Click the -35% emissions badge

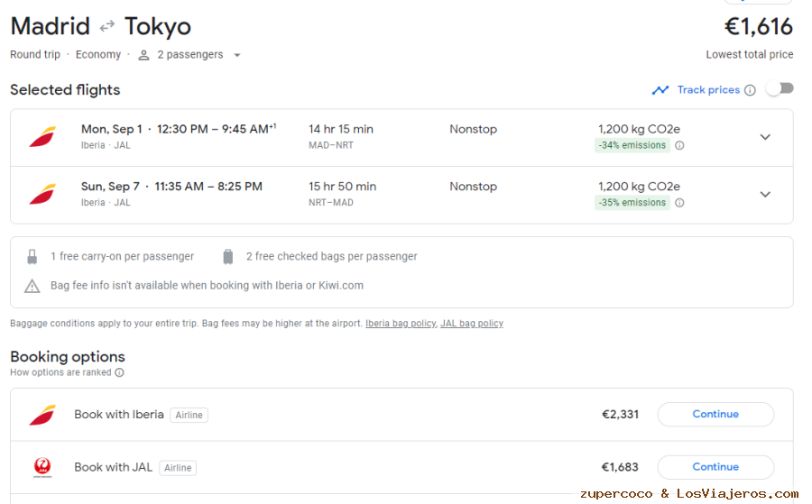point(632,203)
